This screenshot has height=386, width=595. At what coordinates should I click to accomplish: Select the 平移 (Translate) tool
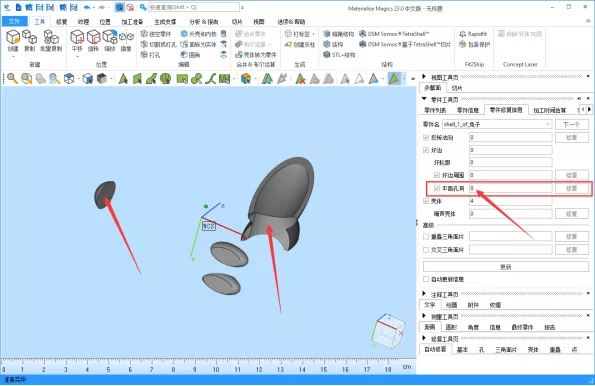click(x=77, y=41)
